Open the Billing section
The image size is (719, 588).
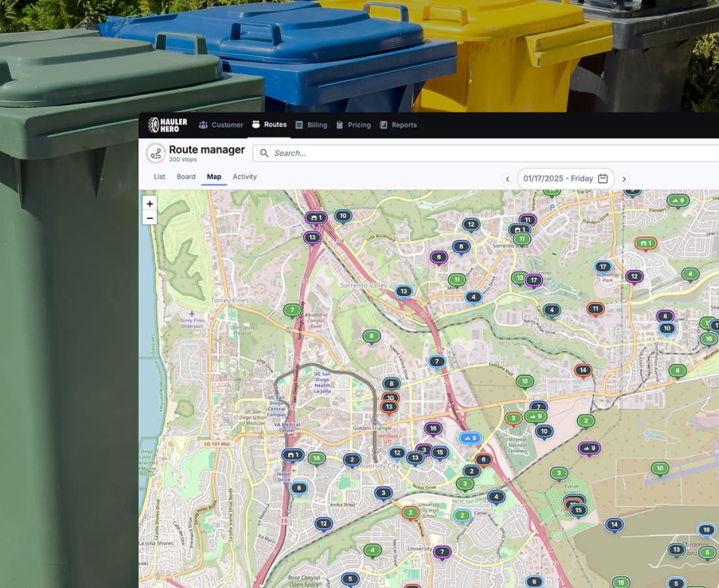(x=311, y=125)
